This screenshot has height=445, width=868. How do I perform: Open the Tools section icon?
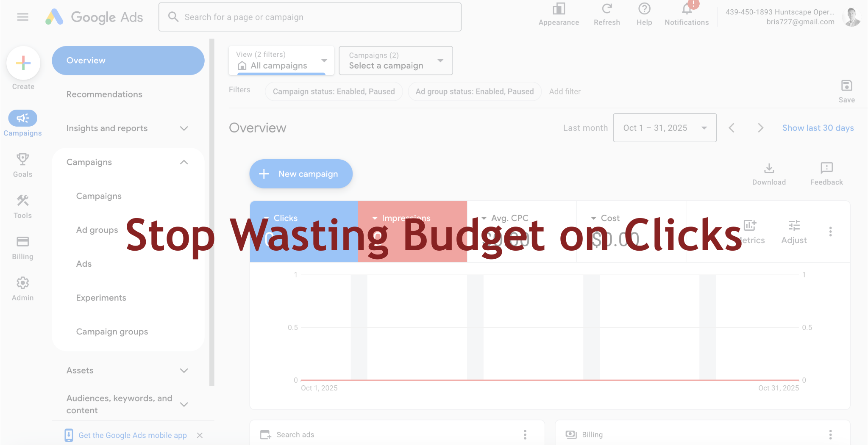[x=22, y=201]
